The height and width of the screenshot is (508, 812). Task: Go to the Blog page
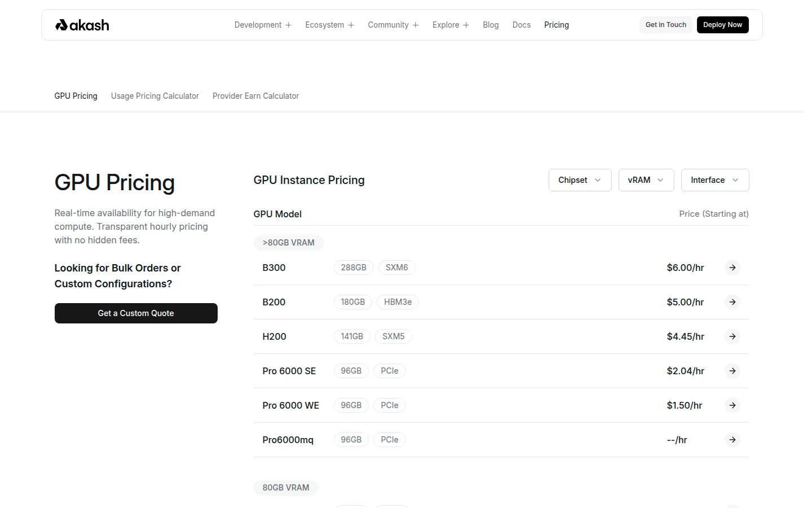point(491,25)
